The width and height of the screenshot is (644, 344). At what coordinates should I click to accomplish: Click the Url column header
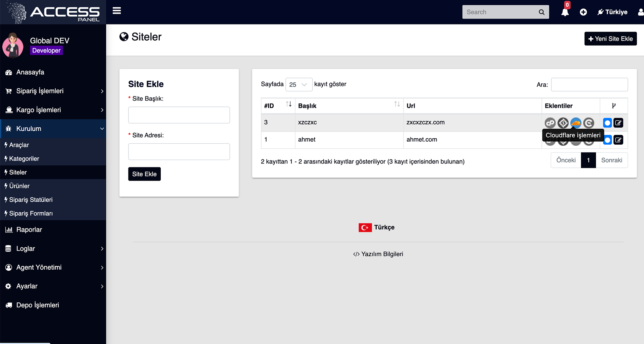pyautogui.click(x=472, y=106)
